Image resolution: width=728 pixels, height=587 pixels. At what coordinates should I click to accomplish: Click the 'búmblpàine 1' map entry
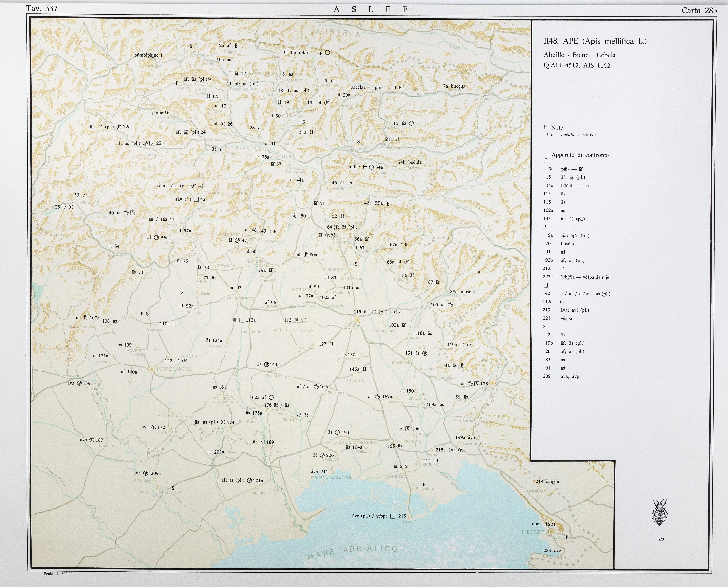(x=148, y=55)
